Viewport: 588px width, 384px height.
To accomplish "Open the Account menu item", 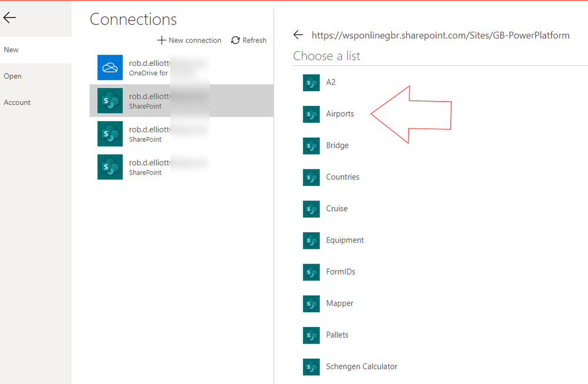I will point(17,102).
